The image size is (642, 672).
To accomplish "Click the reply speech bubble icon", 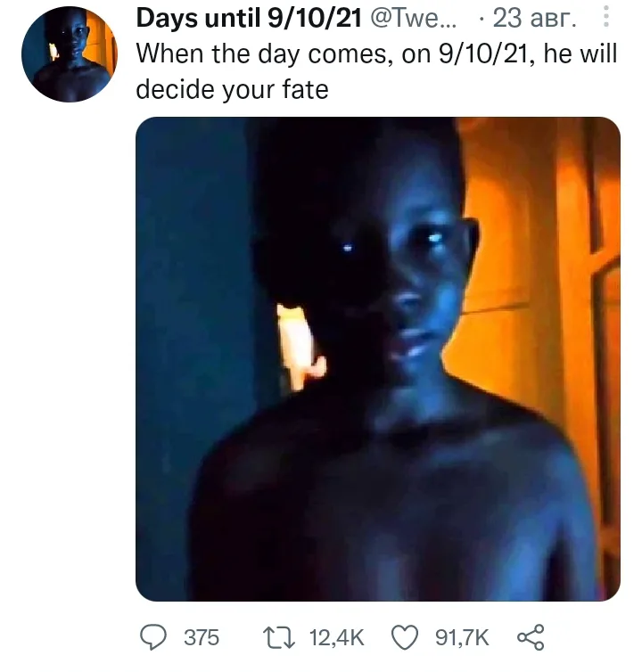I will 153,637.
